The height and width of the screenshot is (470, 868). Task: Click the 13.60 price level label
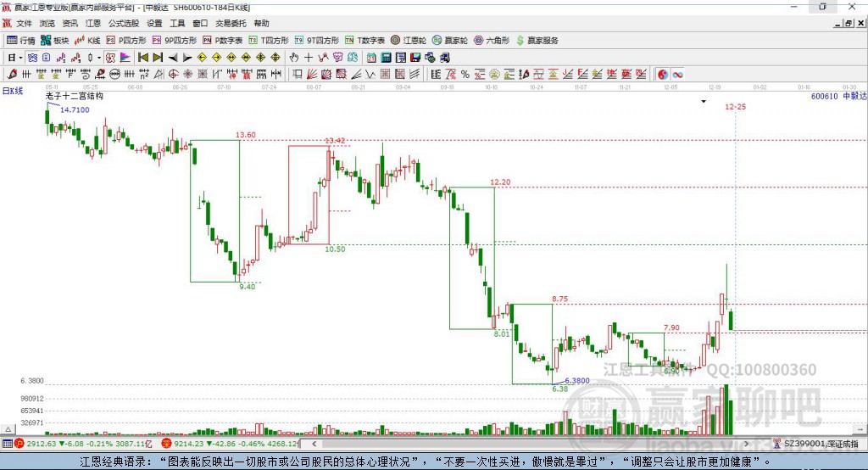point(245,135)
